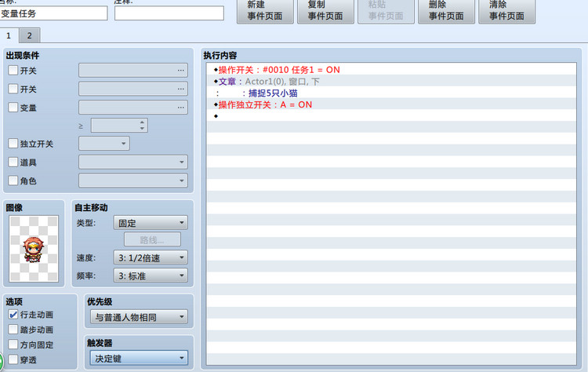The width and height of the screenshot is (588, 372).
Task: Enable the 道具 condition checkbox
Action: [13, 162]
